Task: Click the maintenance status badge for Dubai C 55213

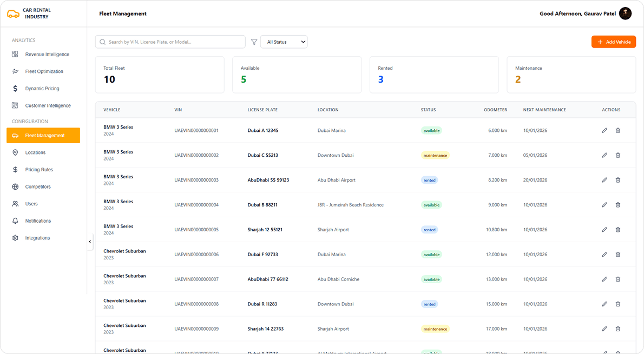Action: point(435,155)
